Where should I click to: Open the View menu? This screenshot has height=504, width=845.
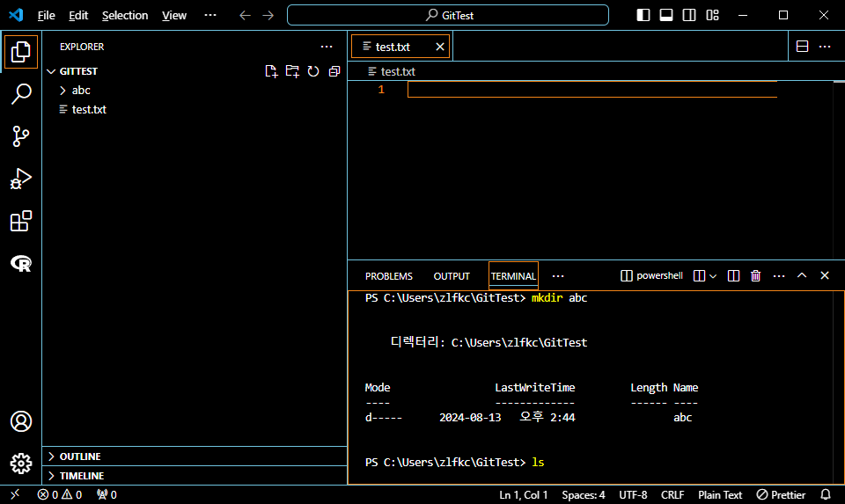click(x=174, y=16)
